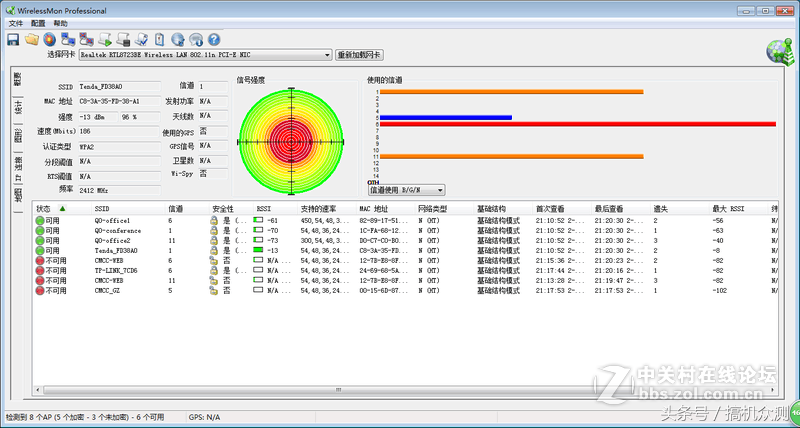Screen dimensions: 800x428
Task: Click the open lock icon in CMCC_GZ row
Action: [214, 290]
